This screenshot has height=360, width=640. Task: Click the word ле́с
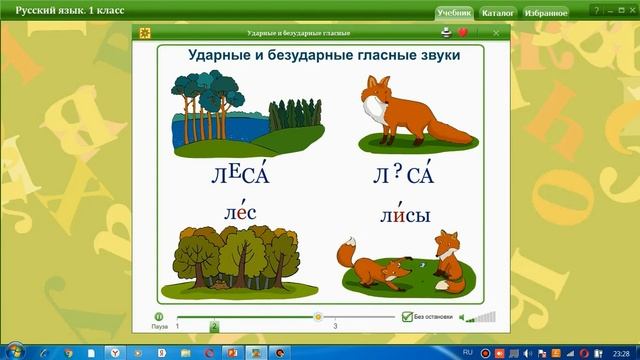240,211
